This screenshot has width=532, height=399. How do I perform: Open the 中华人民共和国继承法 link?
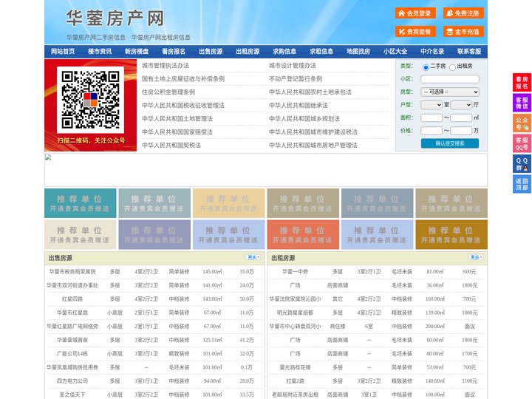pyautogui.click(x=299, y=105)
